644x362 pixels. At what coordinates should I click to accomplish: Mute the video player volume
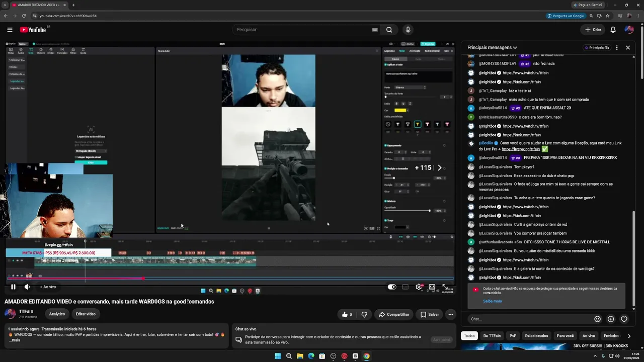click(27, 287)
